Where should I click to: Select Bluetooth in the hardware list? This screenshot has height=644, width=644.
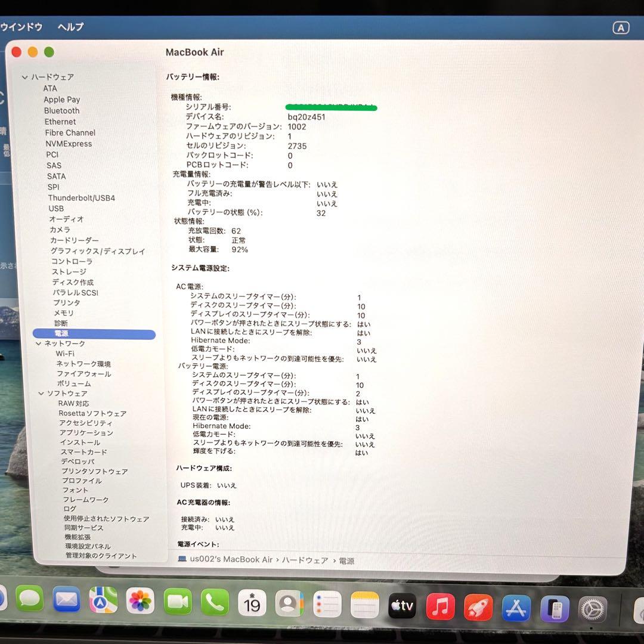(61, 110)
